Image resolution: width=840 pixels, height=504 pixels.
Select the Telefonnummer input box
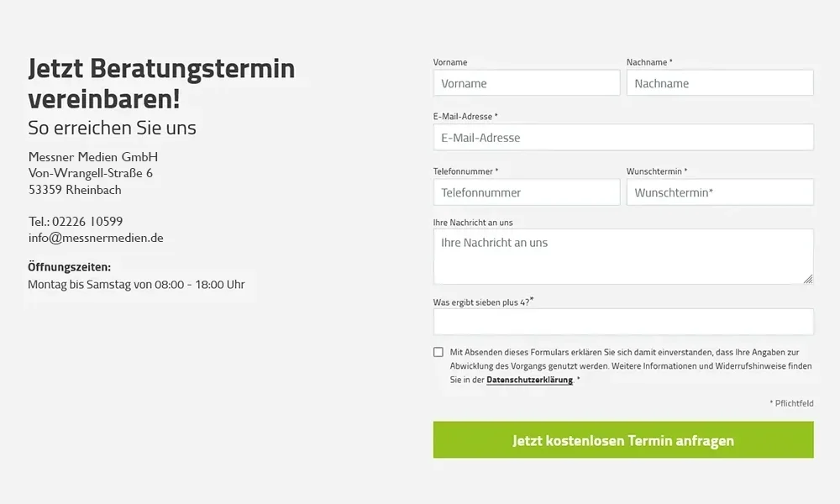click(x=527, y=192)
